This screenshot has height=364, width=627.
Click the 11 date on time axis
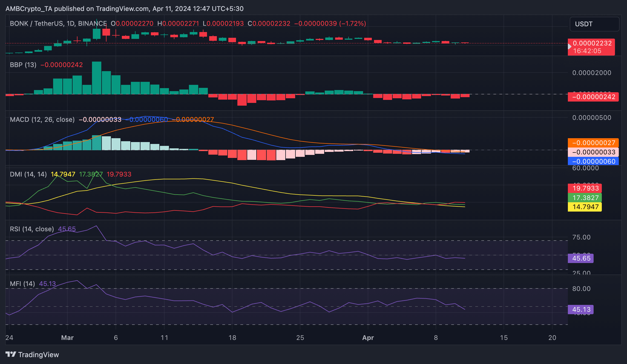164,338
